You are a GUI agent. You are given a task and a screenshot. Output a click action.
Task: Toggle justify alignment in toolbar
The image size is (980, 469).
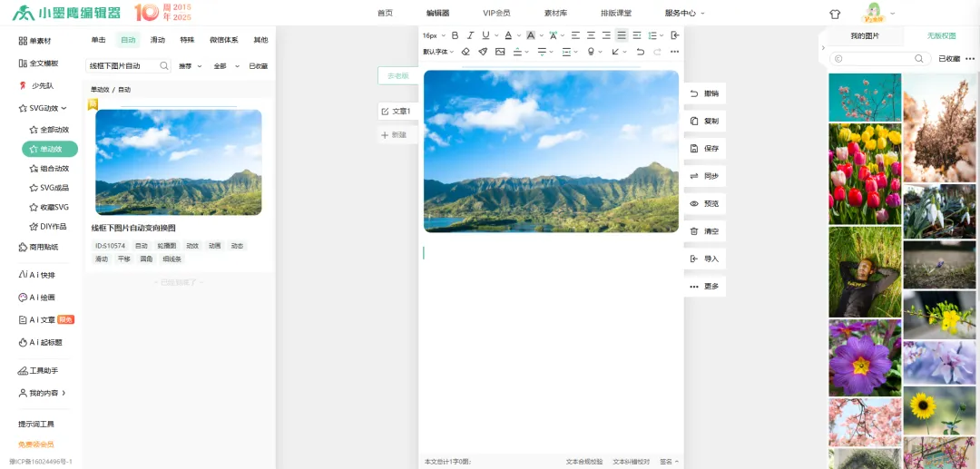point(622,35)
